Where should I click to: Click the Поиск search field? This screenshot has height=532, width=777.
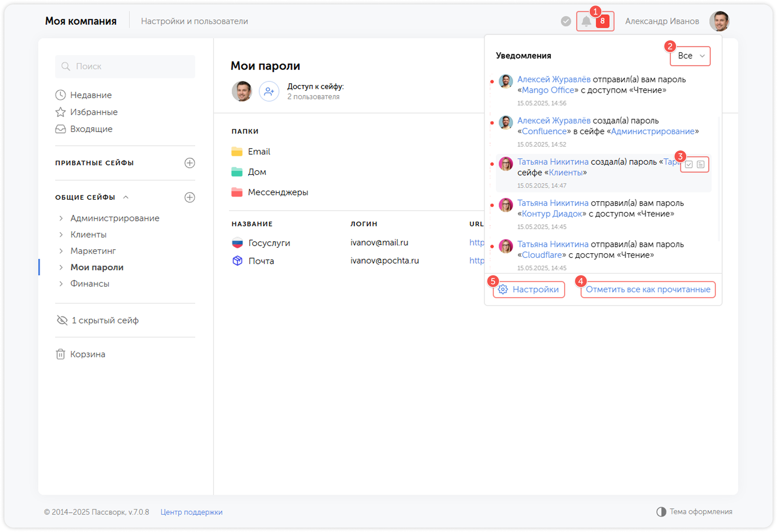pyautogui.click(x=125, y=66)
